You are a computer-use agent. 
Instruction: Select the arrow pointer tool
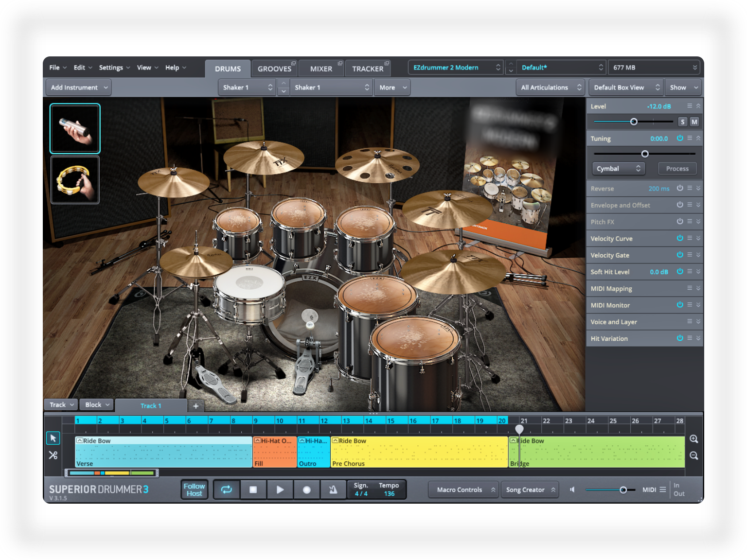click(53, 438)
